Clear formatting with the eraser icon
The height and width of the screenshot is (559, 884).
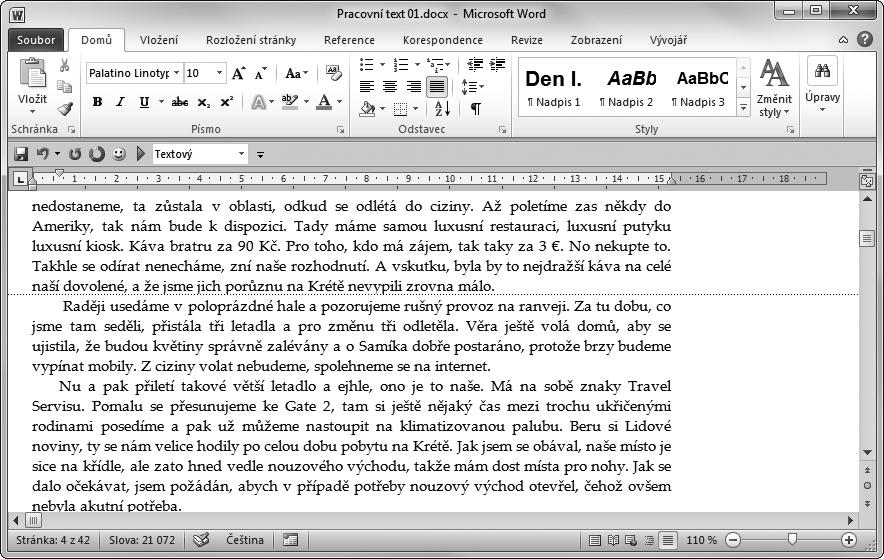(333, 73)
